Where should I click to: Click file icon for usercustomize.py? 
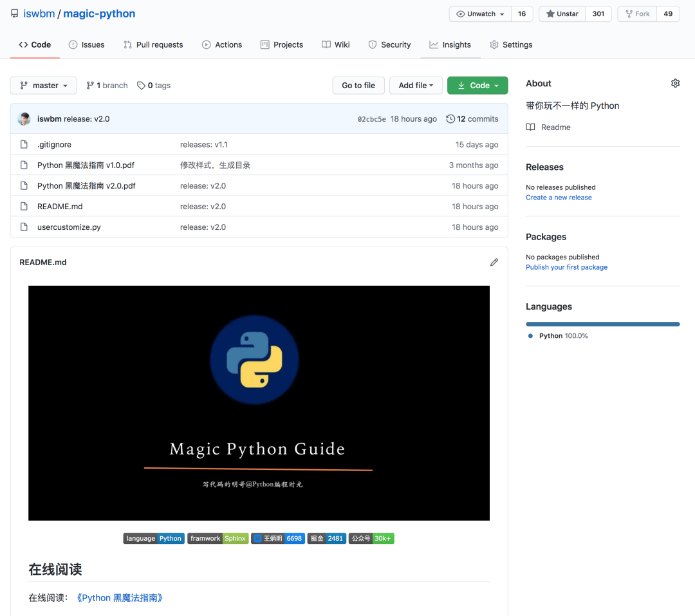tap(24, 227)
